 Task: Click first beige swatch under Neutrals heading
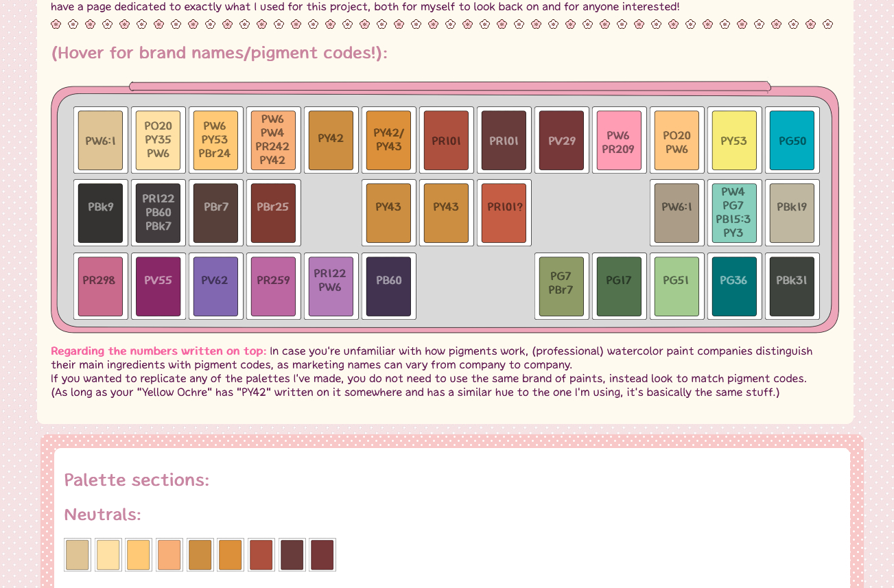[x=78, y=555]
